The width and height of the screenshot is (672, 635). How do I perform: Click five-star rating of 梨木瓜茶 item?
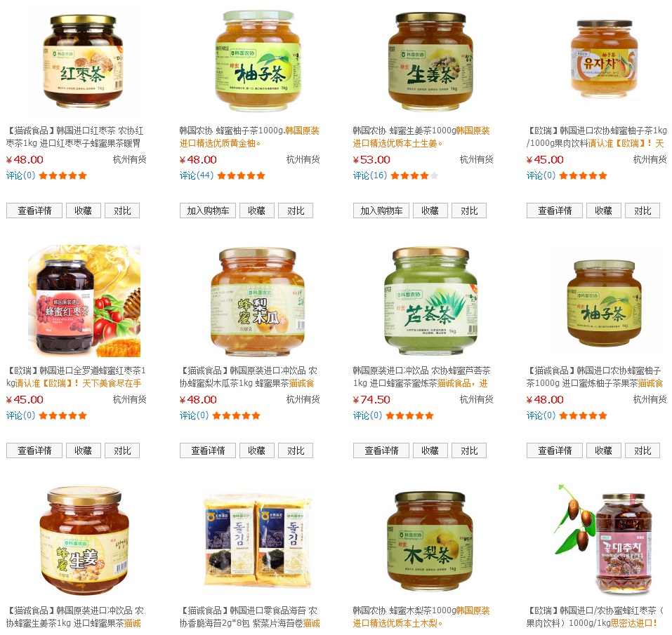pos(236,415)
